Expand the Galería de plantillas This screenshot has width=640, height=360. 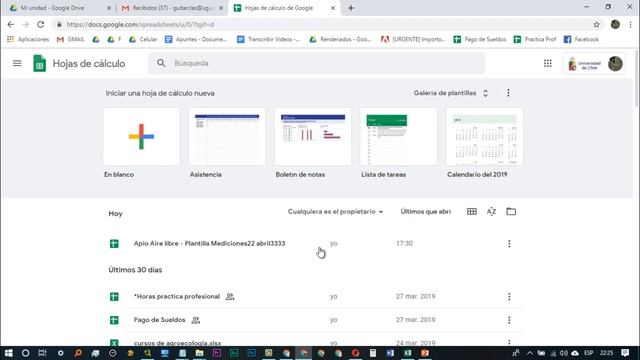451,93
